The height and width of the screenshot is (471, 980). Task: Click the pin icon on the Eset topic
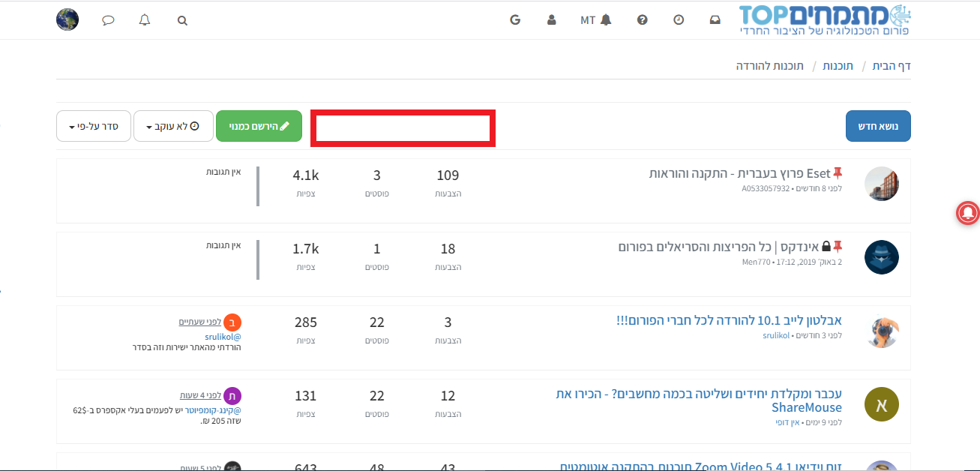(x=838, y=174)
